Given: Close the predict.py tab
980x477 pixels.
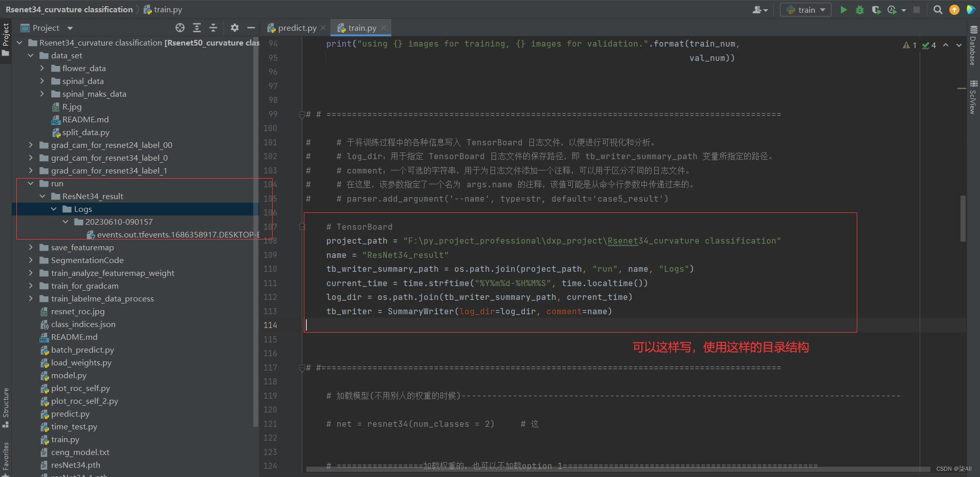Looking at the screenshot, I should tap(323, 28).
